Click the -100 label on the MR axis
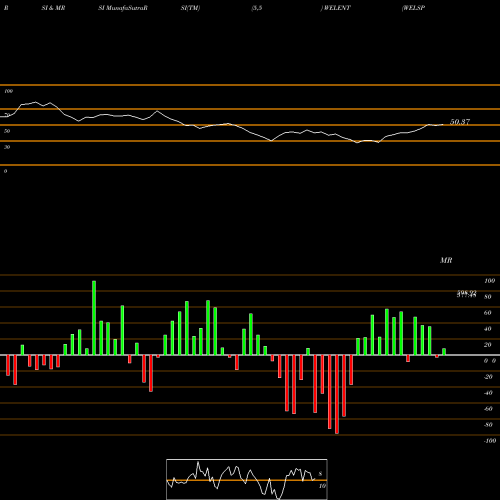Image resolution: width=500 pixels, height=500 pixels. pyautogui.click(x=490, y=441)
